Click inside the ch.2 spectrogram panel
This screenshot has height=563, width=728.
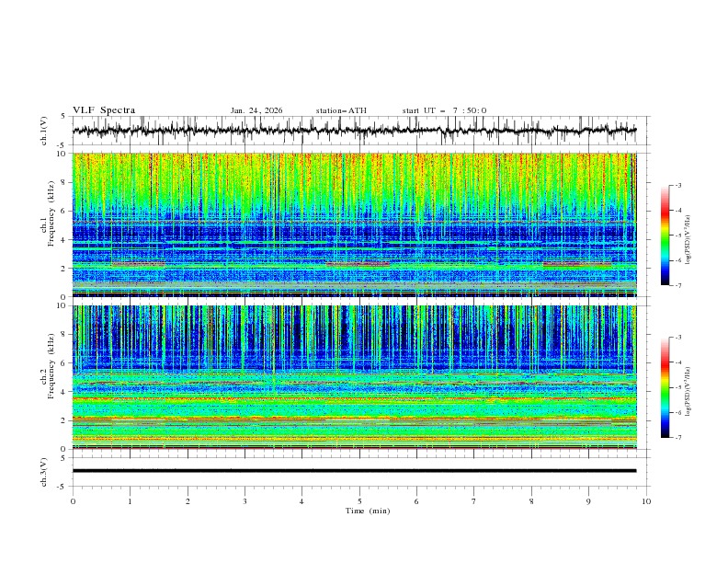click(x=354, y=377)
